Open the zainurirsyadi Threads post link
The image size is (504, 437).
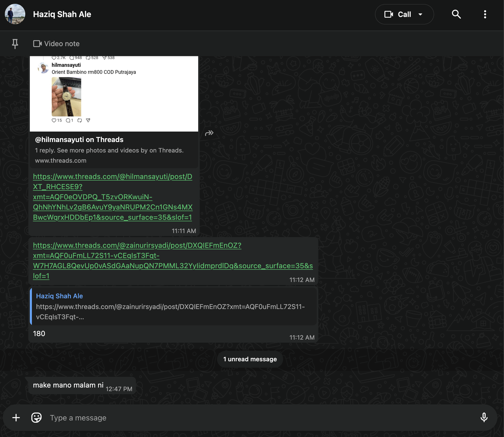(x=173, y=261)
